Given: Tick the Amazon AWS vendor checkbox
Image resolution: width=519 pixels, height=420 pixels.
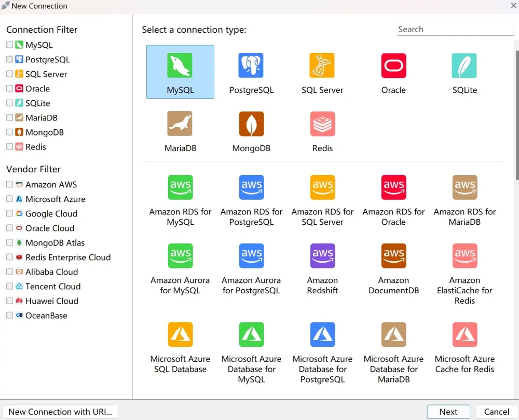Looking at the screenshot, I should [x=9, y=184].
